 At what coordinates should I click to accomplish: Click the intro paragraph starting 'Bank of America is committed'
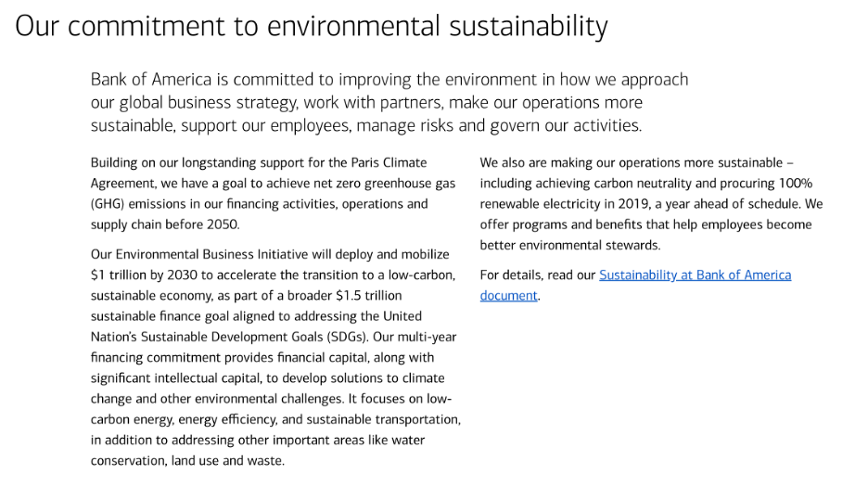(x=389, y=102)
